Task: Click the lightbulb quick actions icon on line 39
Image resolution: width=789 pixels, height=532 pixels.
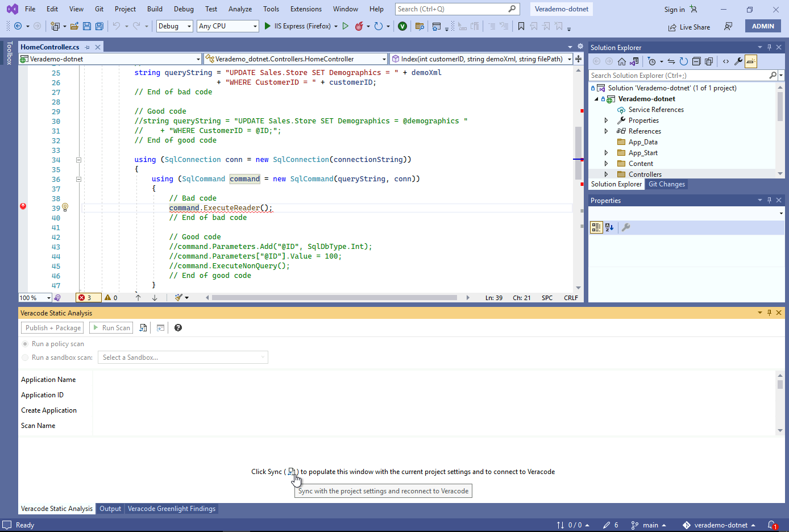Action: (x=65, y=207)
